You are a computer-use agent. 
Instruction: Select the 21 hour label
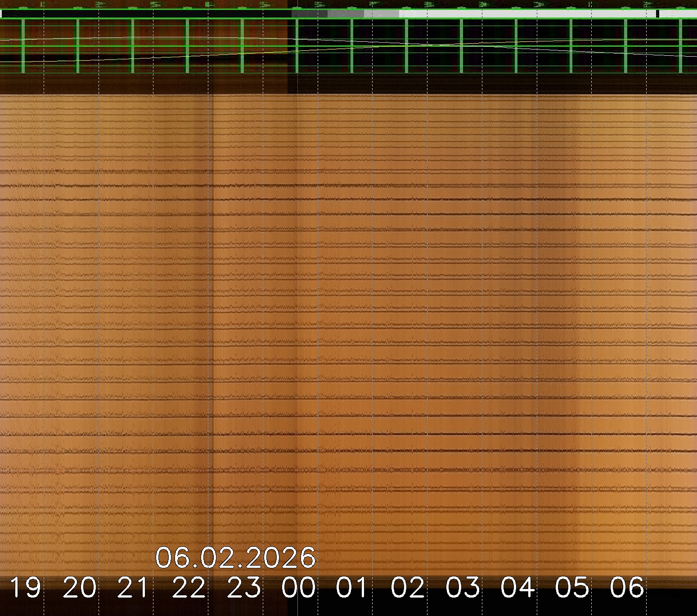[134, 588]
